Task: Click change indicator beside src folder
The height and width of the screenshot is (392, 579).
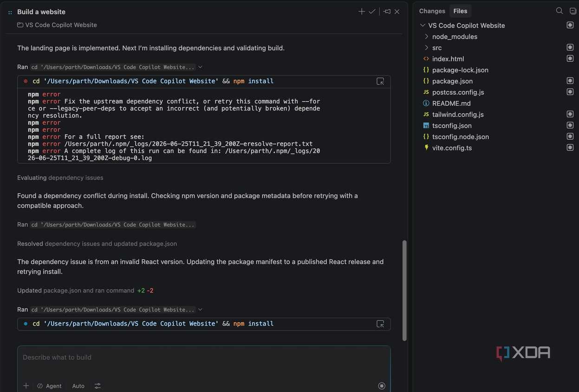Action: click(570, 47)
